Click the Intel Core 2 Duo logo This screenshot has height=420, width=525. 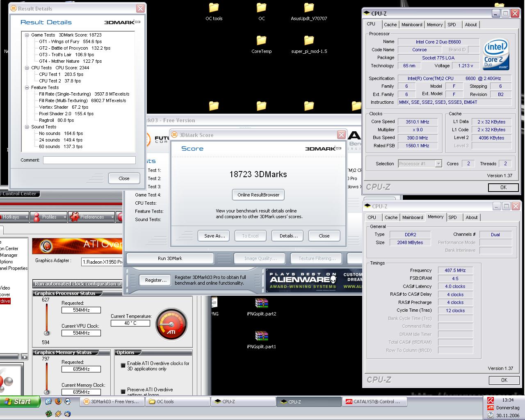[496, 54]
